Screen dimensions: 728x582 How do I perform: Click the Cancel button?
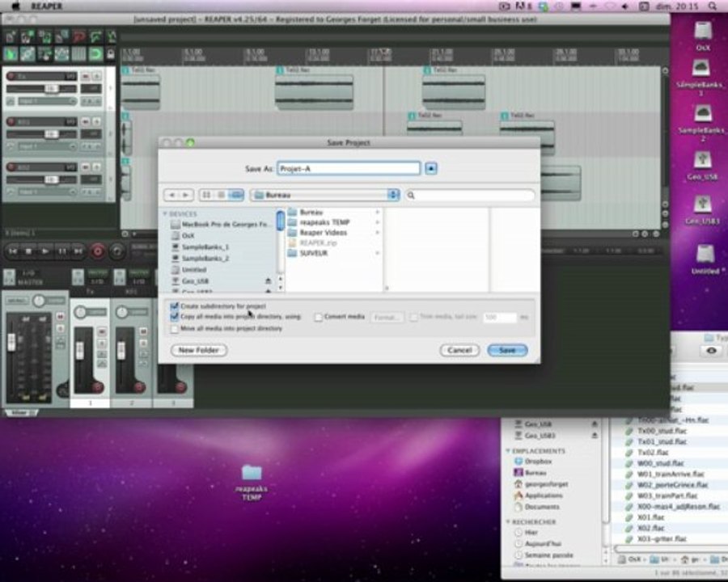coord(459,350)
